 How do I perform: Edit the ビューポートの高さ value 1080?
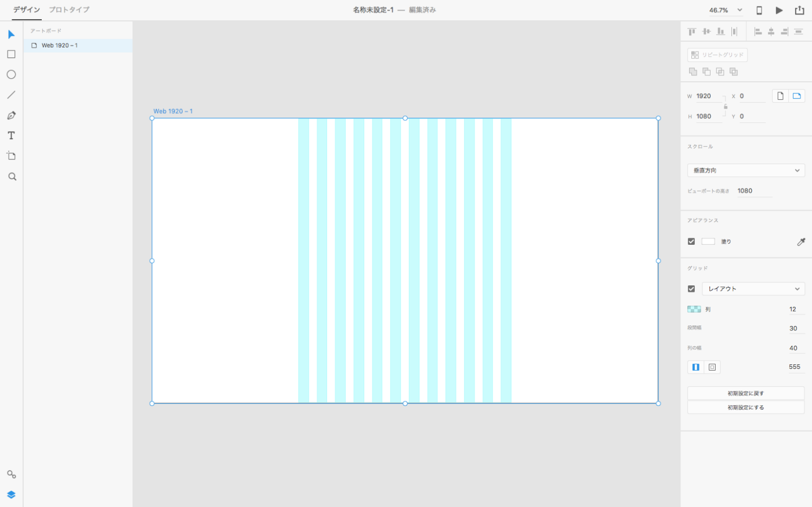click(754, 191)
